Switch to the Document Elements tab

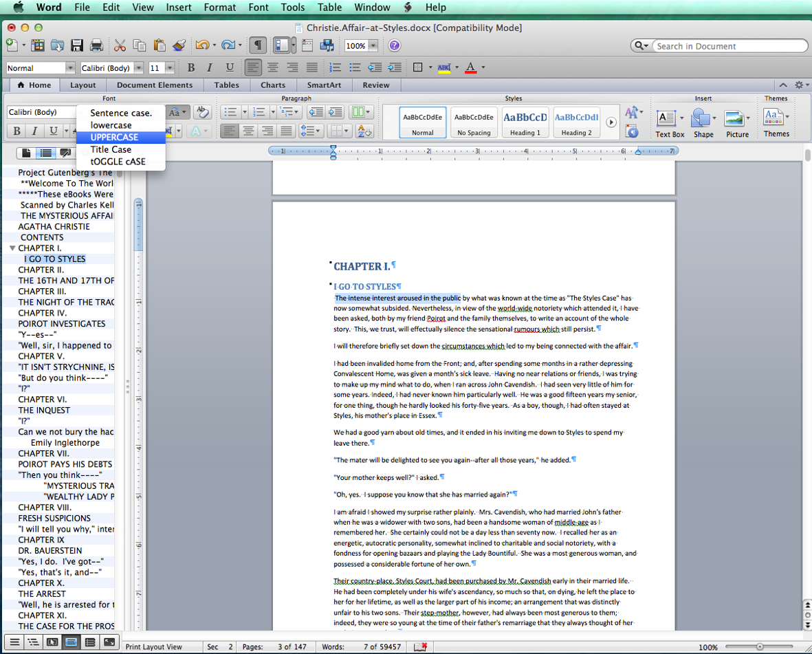[155, 85]
